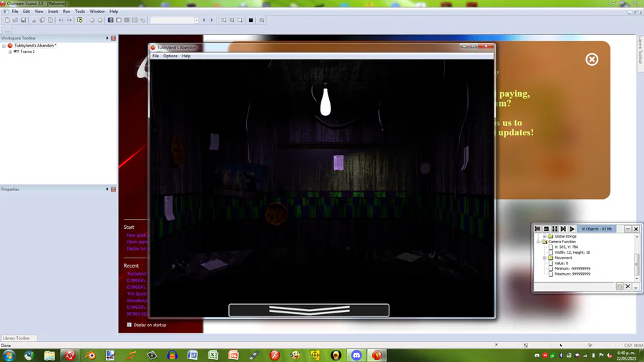Click the debugger scroll down arrow

[x=637, y=279]
